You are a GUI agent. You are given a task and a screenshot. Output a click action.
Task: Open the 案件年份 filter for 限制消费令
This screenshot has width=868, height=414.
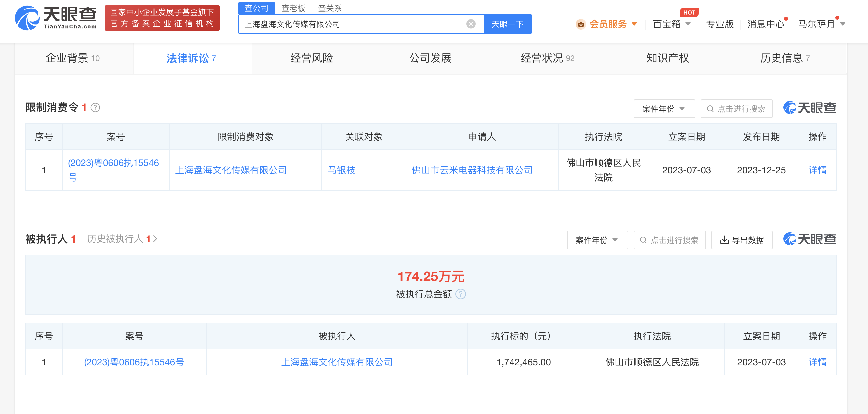[664, 109]
